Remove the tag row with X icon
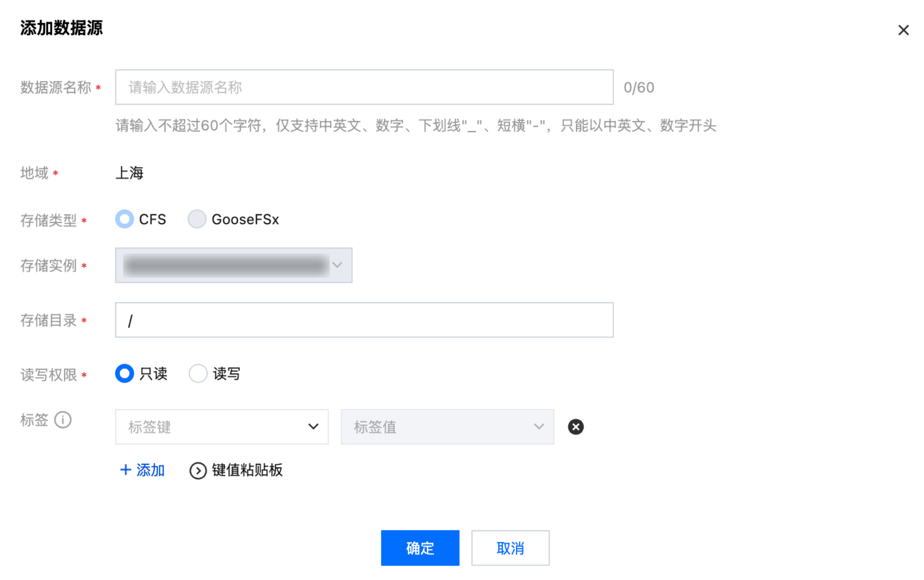The image size is (924, 580). point(575,426)
